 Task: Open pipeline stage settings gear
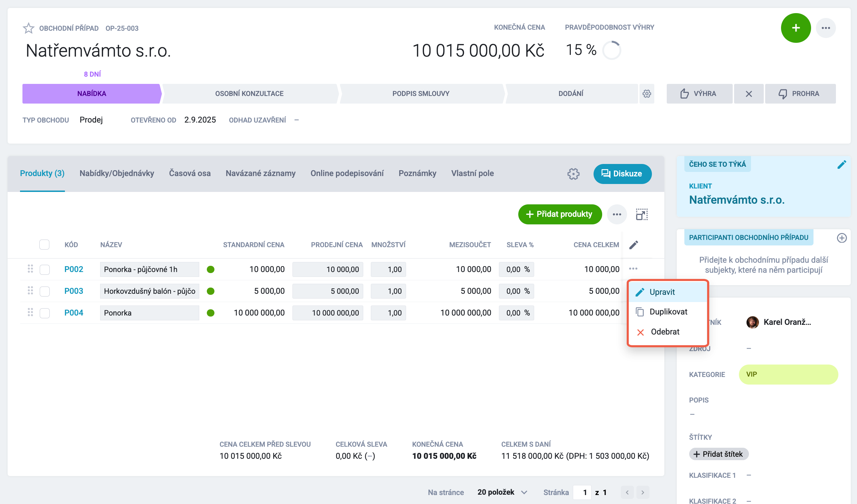click(x=647, y=94)
